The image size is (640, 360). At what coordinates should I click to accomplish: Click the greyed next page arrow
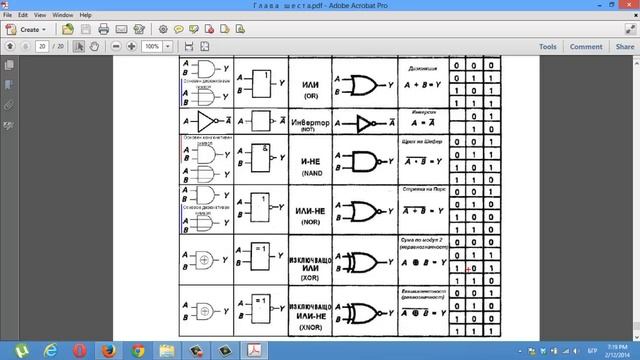[25, 46]
